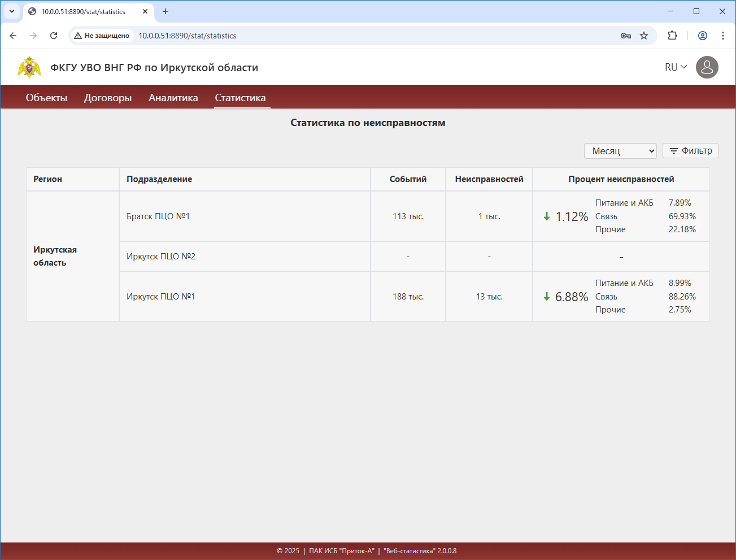Screen dimensions: 736x560
Task: Expand the Месяц period dropdown
Action: 620,151
